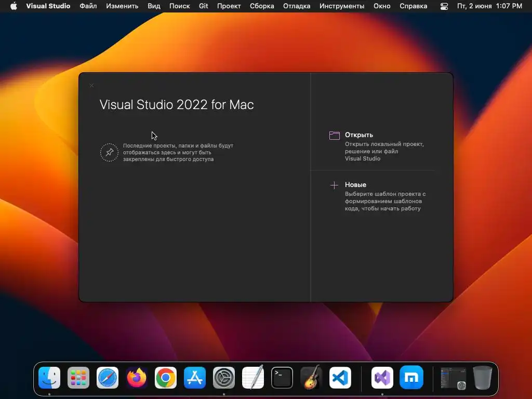
Task: Open Terminal from the dock
Action: point(282,378)
